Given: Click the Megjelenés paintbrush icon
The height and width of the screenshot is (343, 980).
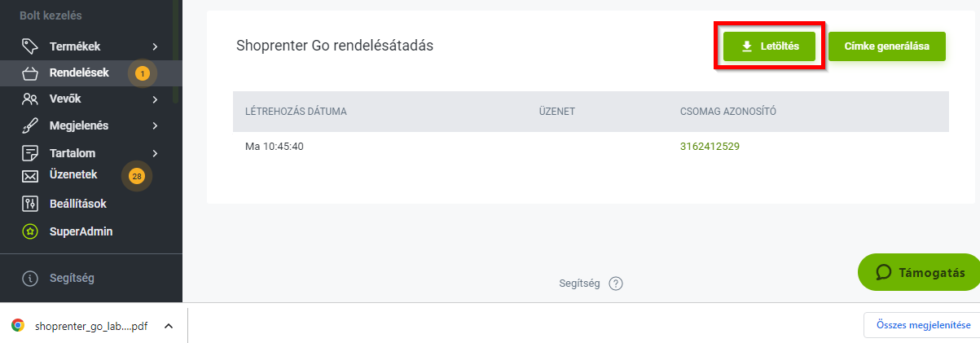Looking at the screenshot, I should tap(30, 126).
